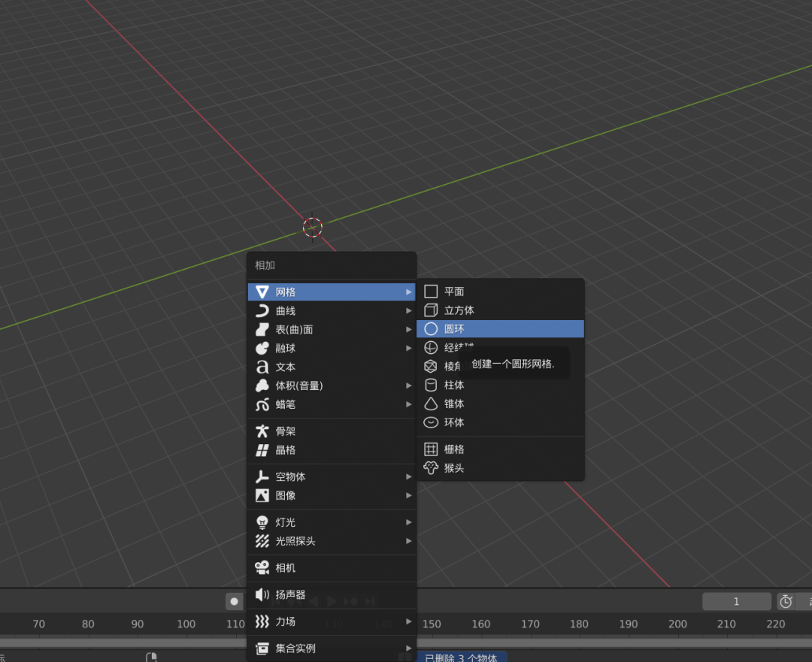Image resolution: width=812 pixels, height=662 pixels.
Task: Open the 蜡笔 grease pencil submenu
Action: [332, 404]
